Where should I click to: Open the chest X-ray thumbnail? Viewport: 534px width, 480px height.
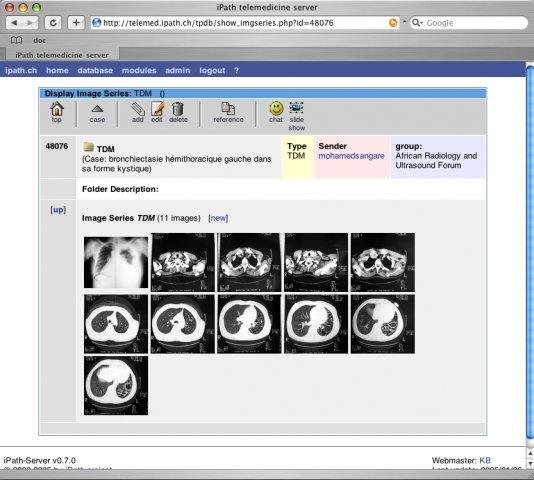[116, 263]
